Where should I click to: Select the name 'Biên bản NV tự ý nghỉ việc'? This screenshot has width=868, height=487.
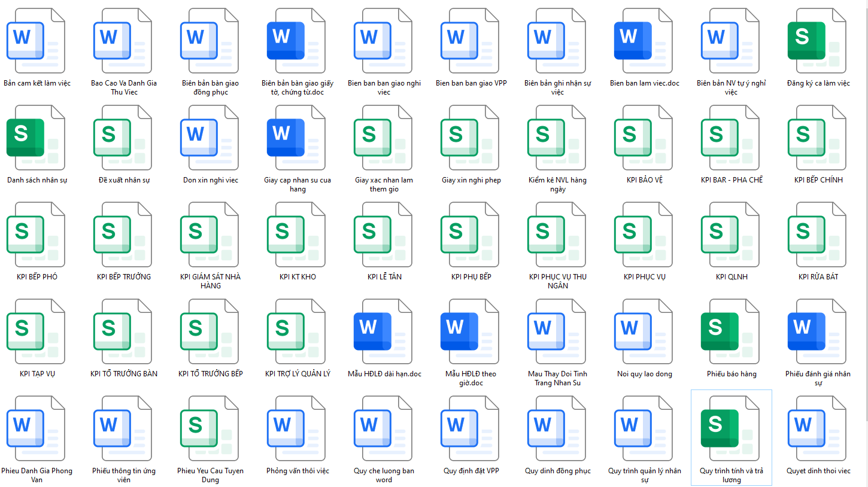click(732, 88)
